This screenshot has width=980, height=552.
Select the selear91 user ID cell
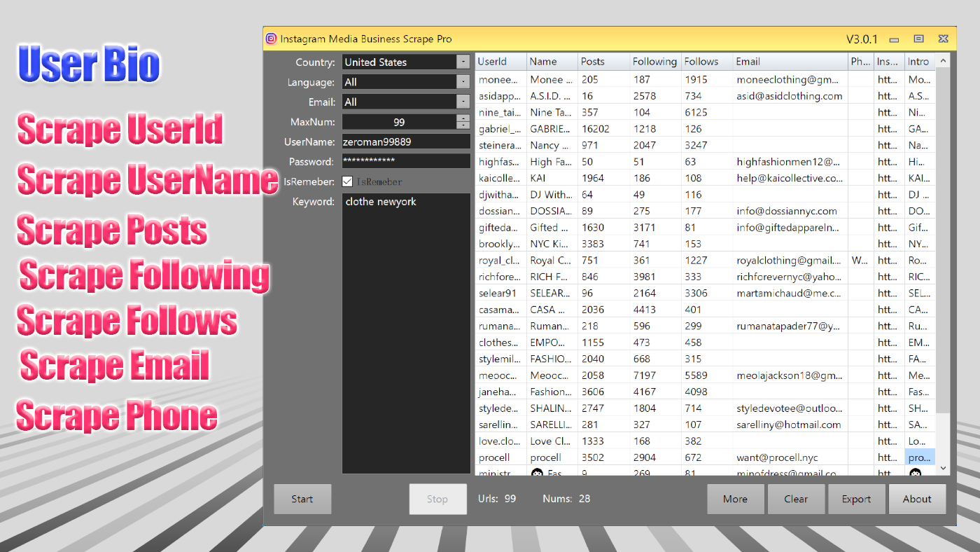(501, 293)
